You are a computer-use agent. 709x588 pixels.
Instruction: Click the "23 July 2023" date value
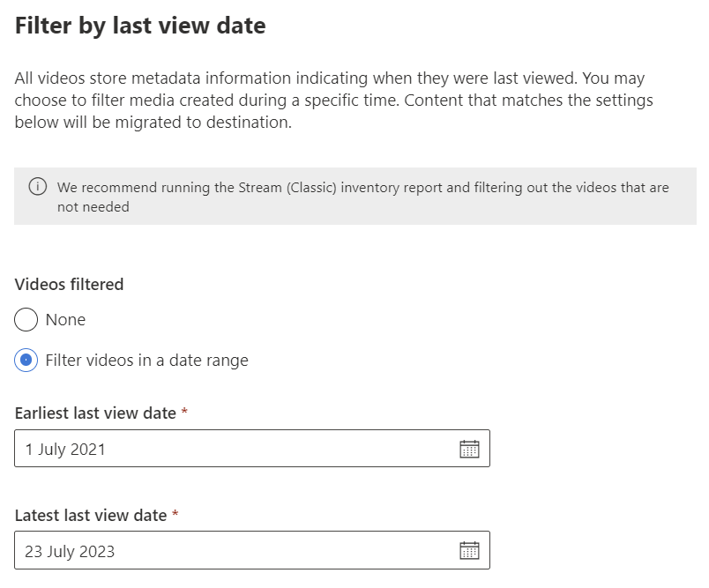coord(70,552)
